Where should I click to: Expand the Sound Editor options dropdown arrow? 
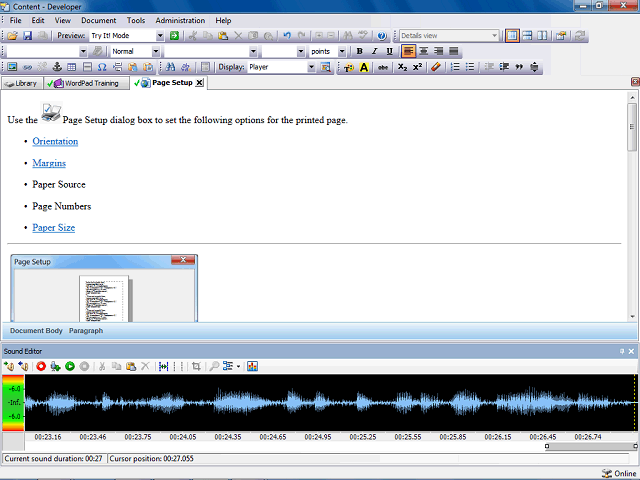point(238,367)
